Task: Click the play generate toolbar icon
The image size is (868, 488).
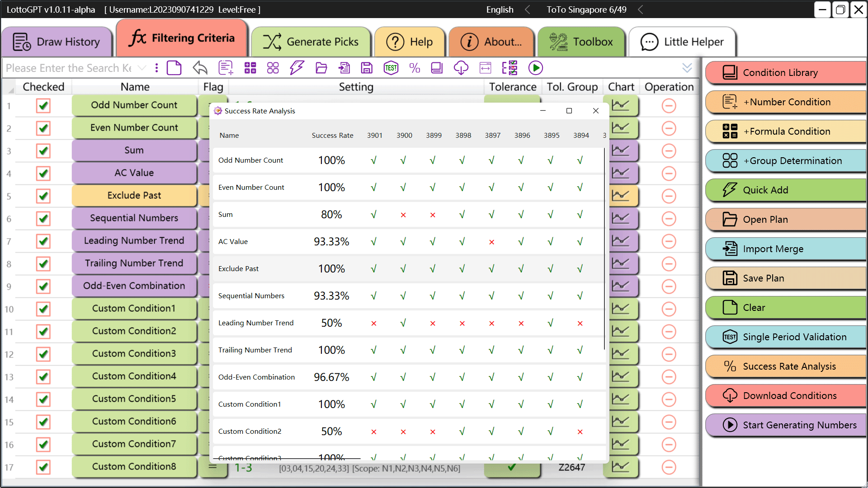Action: coord(536,68)
